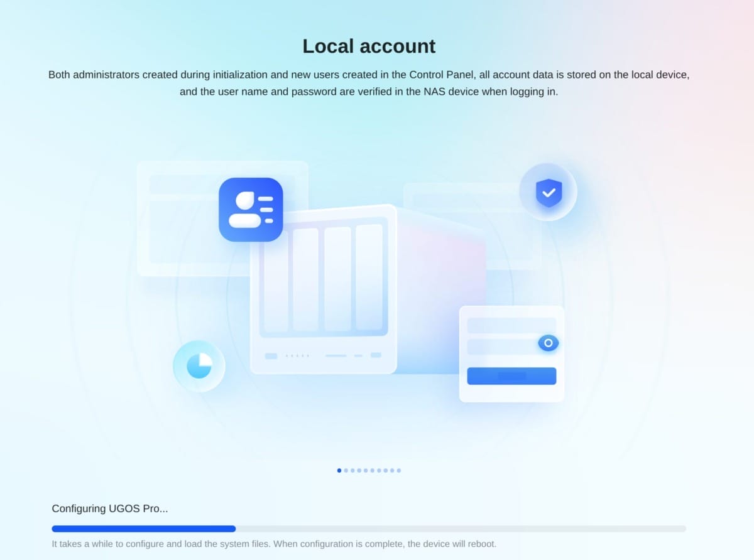Jump to the last carousel slide dot

coord(399,470)
